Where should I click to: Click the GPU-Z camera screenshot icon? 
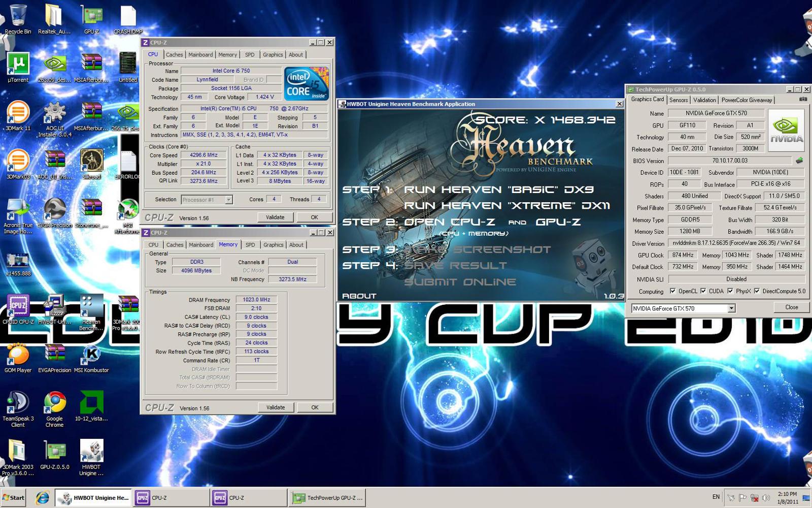click(803, 100)
